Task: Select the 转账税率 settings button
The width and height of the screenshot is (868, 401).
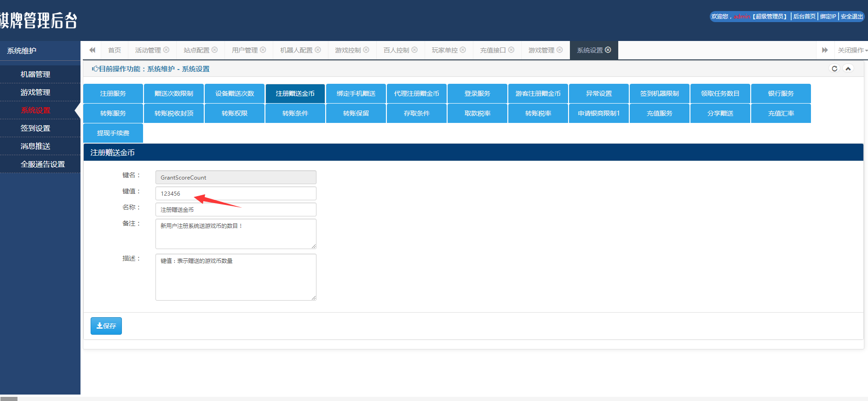Action: point(538,113)
